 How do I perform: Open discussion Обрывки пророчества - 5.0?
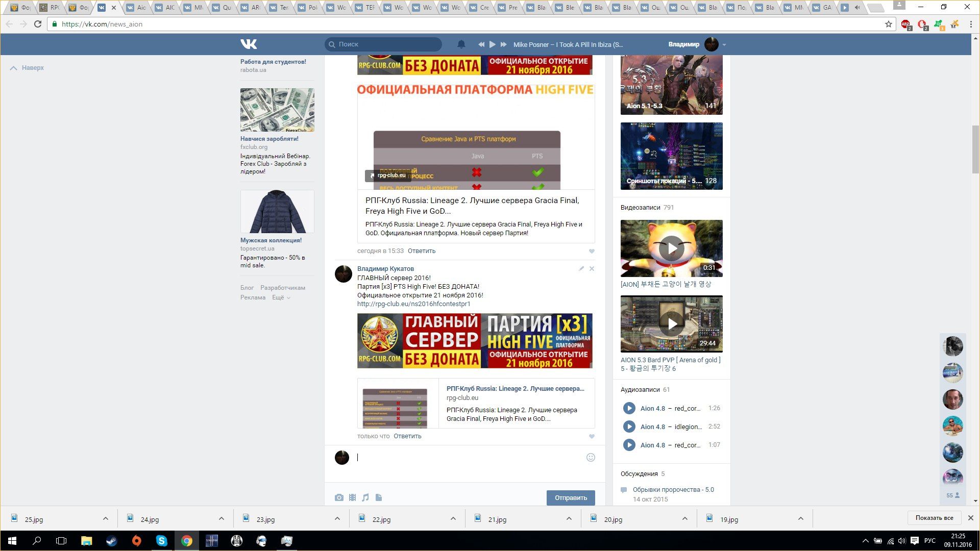tap(673, 490)
